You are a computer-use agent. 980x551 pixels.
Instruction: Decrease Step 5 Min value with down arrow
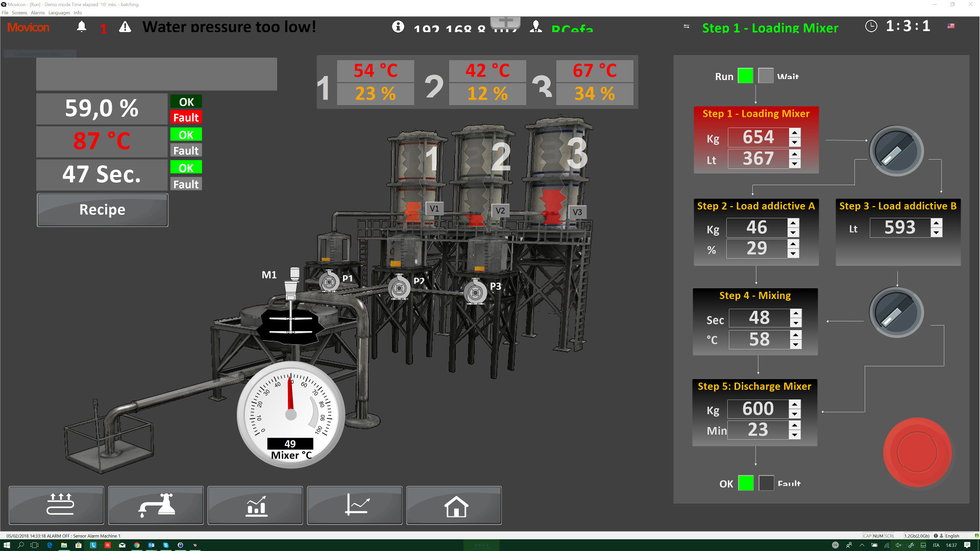click(795, 435)
